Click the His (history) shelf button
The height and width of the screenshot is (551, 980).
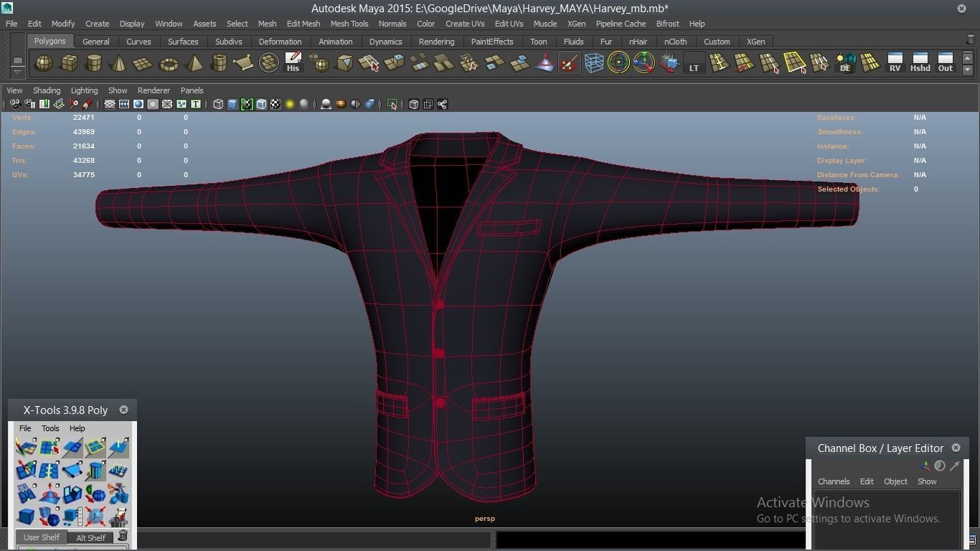293,63
